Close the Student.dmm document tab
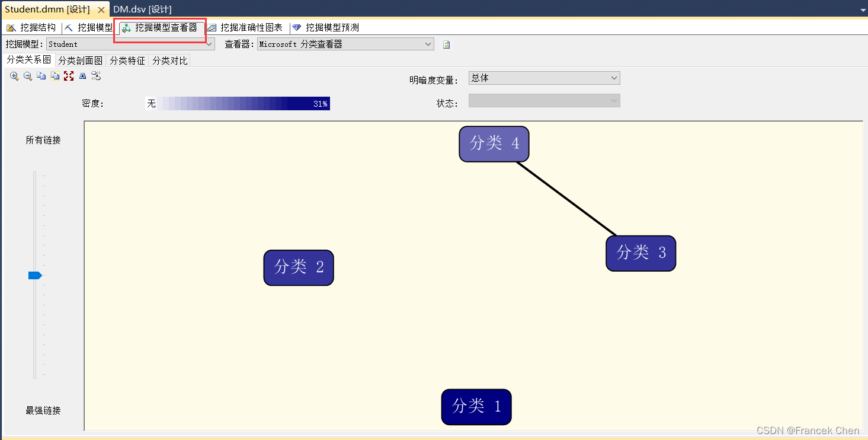This screenshot has height=440, width=868. (x=101, y=10)
